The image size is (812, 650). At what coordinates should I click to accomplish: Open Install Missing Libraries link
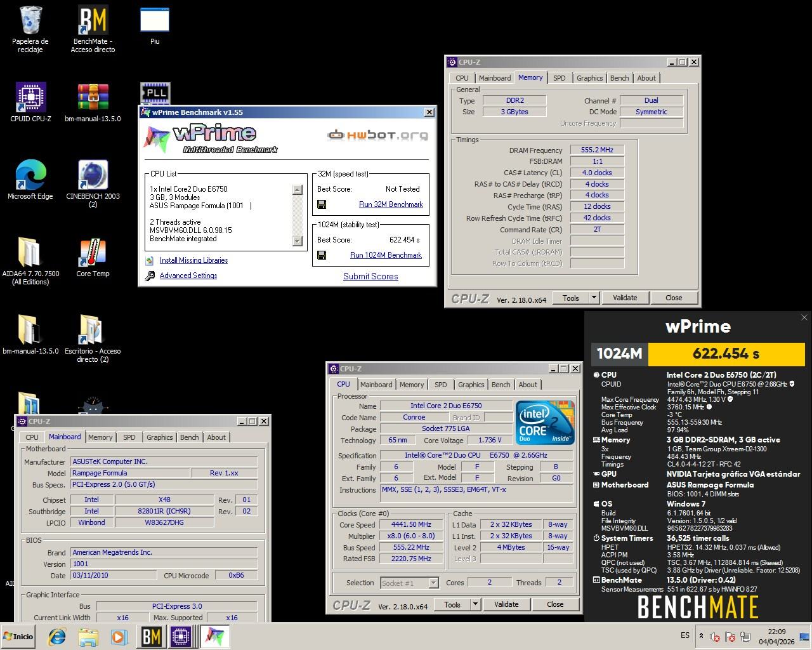(x=193, y=260)
